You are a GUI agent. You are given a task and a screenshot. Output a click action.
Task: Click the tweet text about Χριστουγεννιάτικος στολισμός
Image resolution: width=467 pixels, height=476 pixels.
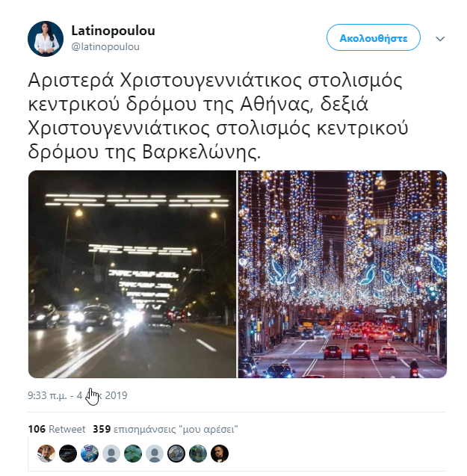point(218,116)
